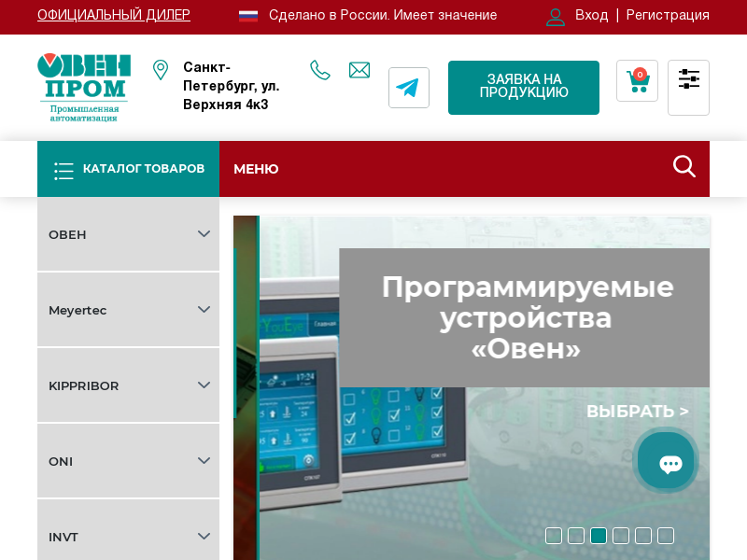Go to fifth slider dot
The width and height of the screenshot is (747, 560).
[643, 536]
